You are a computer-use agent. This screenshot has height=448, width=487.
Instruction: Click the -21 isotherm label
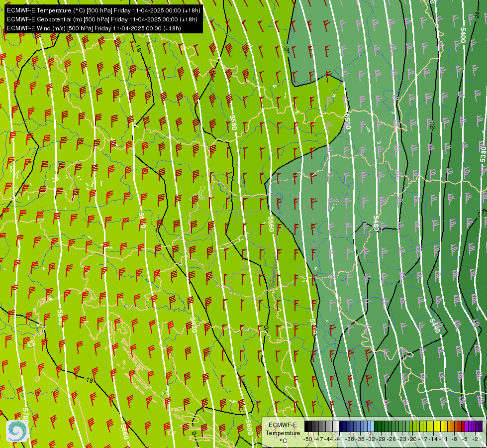(x=287, y=50)
